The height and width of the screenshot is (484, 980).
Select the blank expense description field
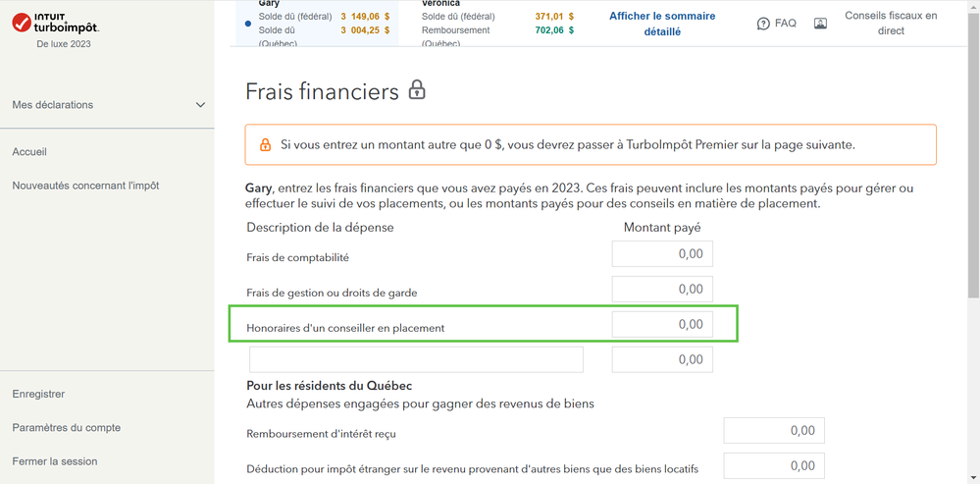point(416,359)
